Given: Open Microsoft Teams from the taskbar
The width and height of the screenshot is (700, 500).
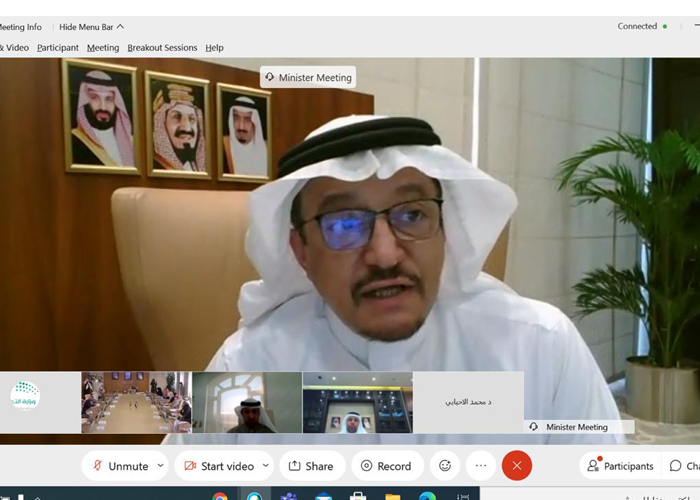Looking at the screenshot, I should click(289, 495).
